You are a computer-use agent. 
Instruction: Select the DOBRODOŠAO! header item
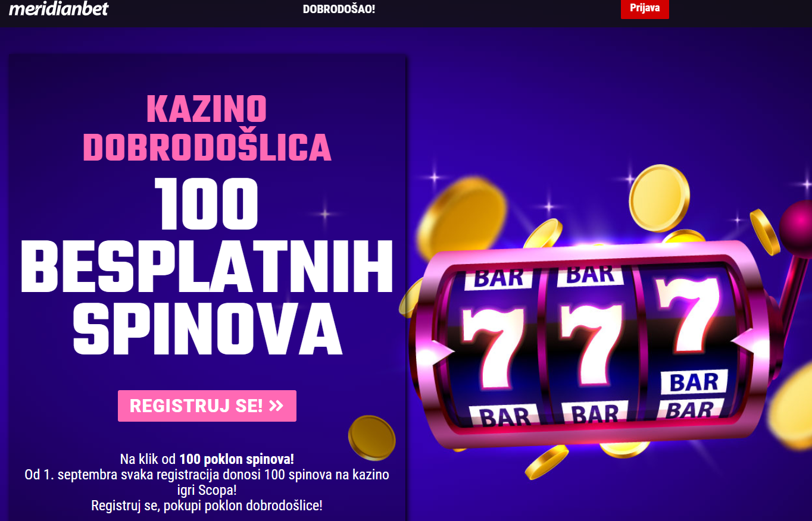339,9
